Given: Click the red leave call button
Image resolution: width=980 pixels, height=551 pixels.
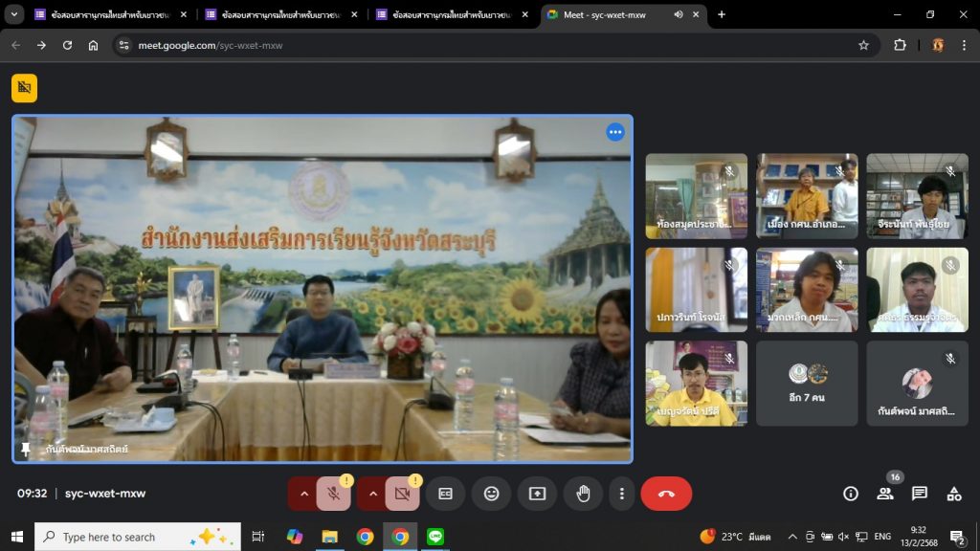Looking at the screenshot, I should pyautogui.click(x=666, y=494).
